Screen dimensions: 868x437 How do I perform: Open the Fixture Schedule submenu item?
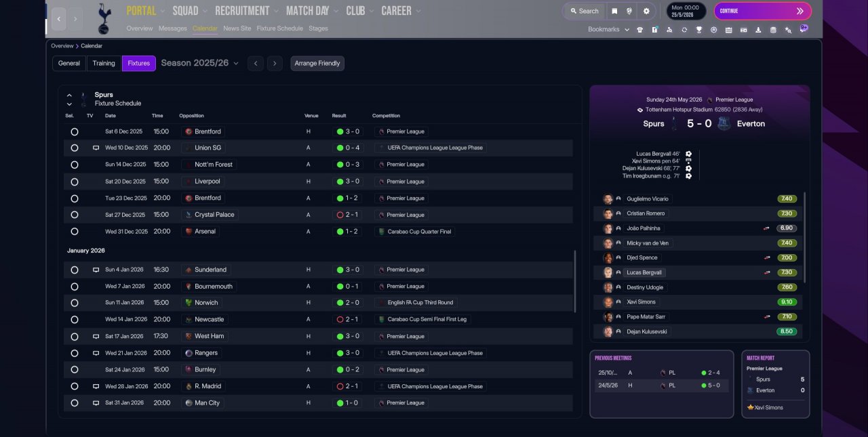click(x=280, y=28)
